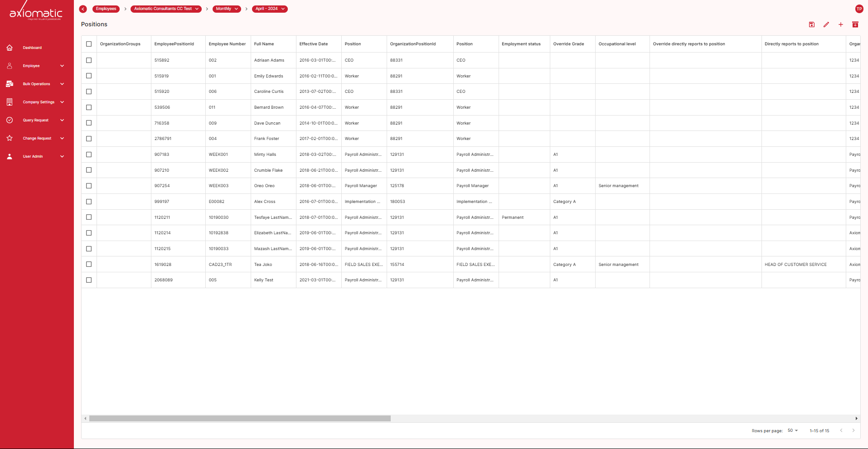
Task: Open the April - 2024 period dropdown
Action: (270, 9)
